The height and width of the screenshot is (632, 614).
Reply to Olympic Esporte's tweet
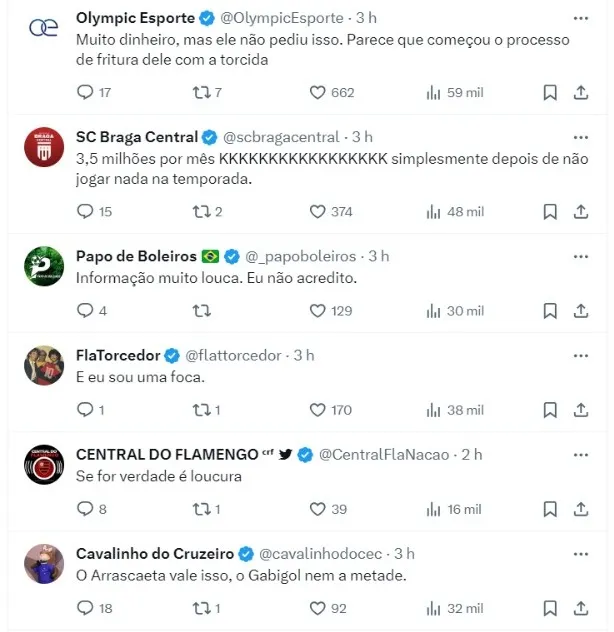click(x=85, y=93)
